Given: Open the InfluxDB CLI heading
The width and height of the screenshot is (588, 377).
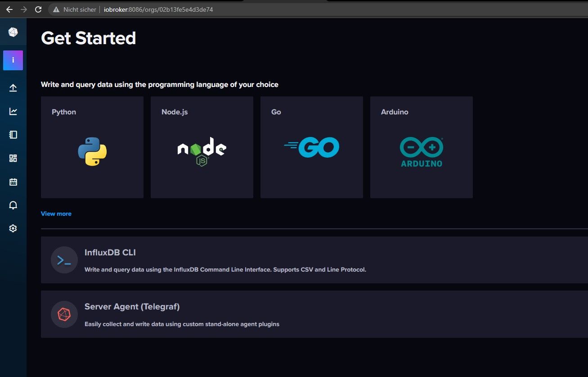Looking at the screenshot, I should [x=110, y=253].
